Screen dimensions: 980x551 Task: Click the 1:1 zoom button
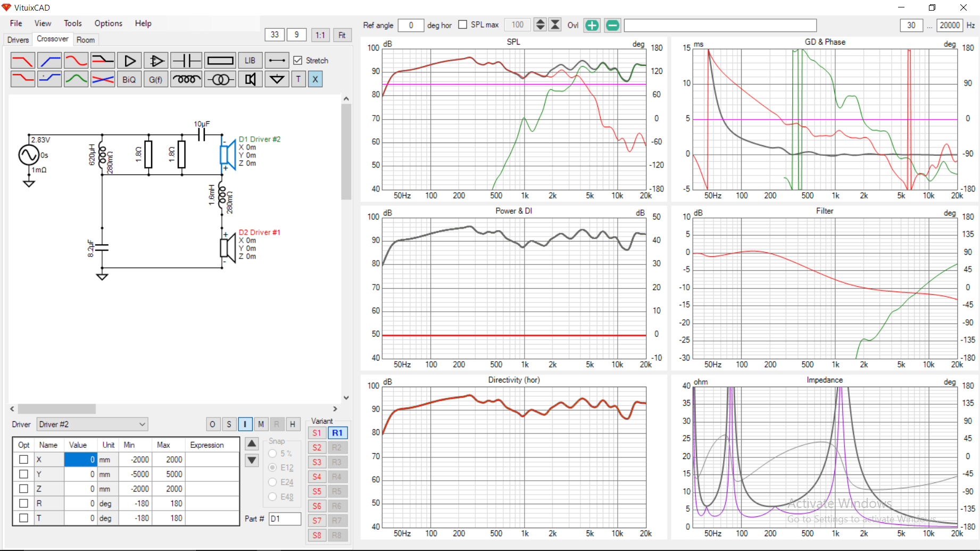[320, 35]
